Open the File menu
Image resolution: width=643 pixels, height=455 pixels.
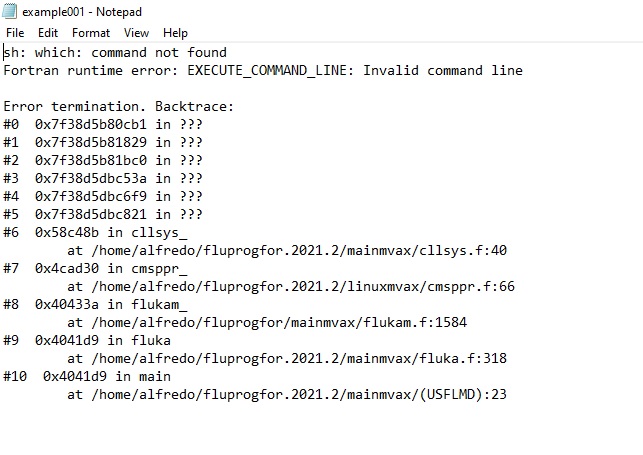click(15, 33)
